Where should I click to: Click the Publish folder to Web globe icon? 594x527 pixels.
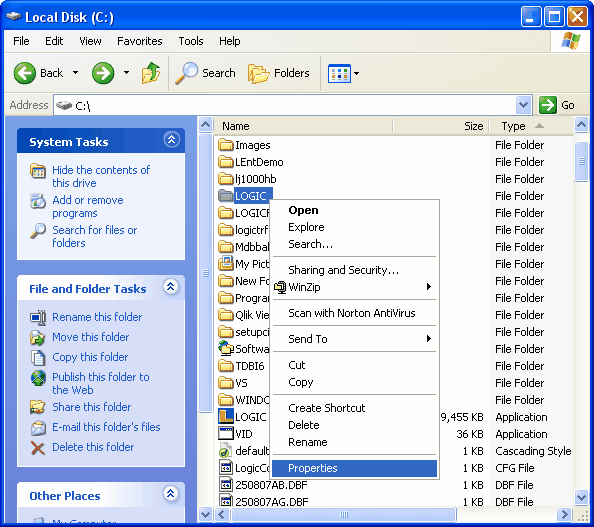[38, 378]
